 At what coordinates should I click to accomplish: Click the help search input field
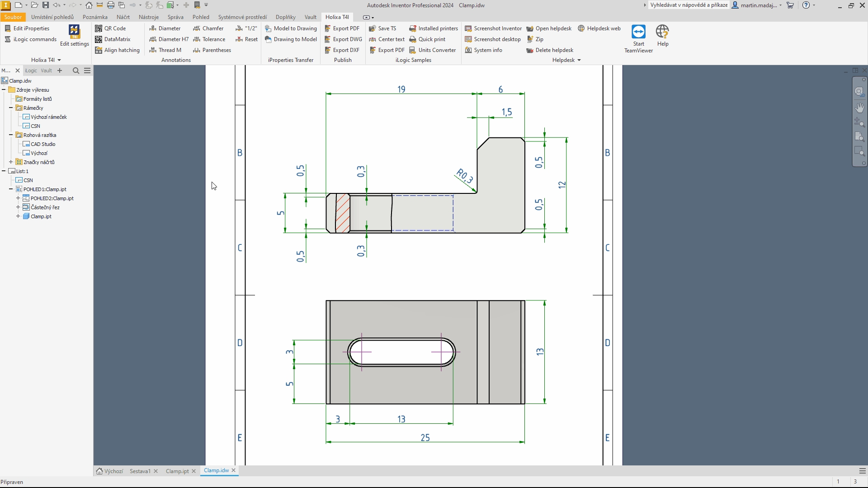click(689, 5)
